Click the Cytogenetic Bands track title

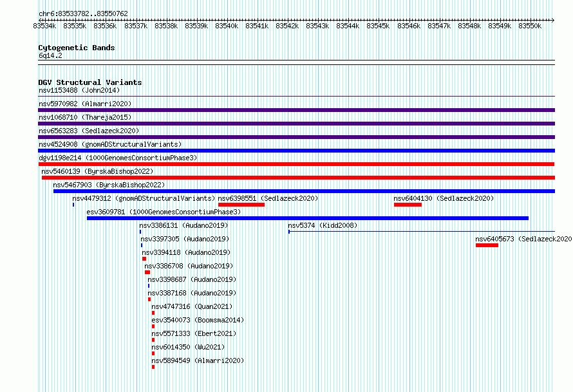tap(77, 48)
